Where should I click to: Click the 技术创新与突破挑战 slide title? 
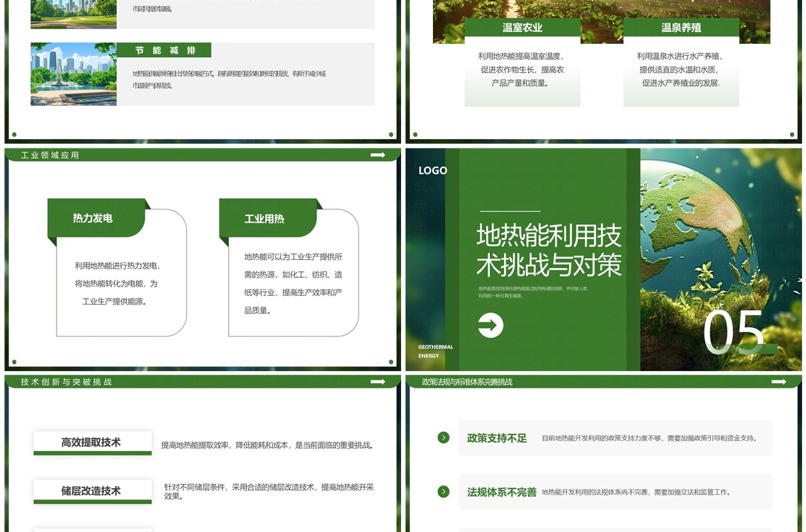[x=66, y=382]
